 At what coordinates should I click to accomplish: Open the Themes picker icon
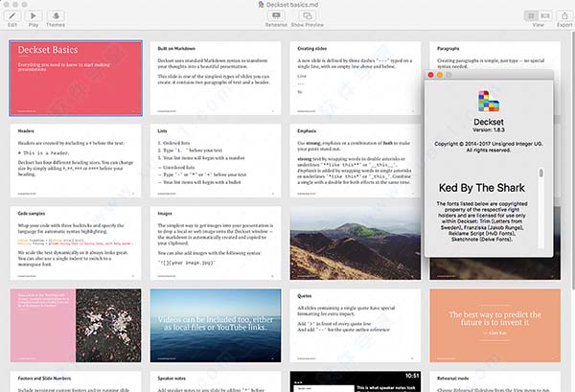(x=56, y=15)
